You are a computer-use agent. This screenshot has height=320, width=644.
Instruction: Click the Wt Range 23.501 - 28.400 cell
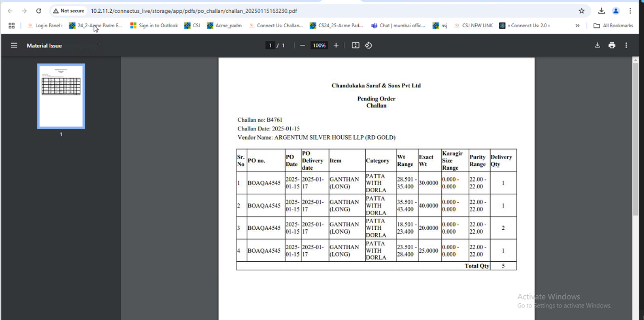[x=407, y=251]
